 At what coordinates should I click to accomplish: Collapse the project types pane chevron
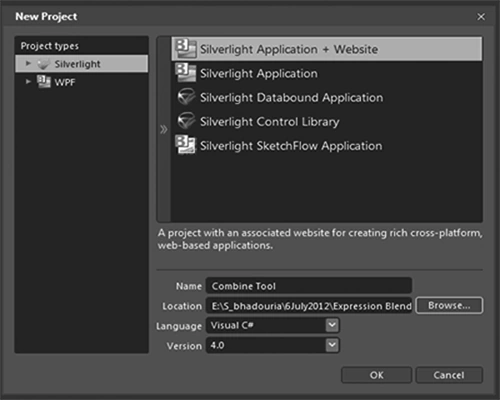click(163, 129)
